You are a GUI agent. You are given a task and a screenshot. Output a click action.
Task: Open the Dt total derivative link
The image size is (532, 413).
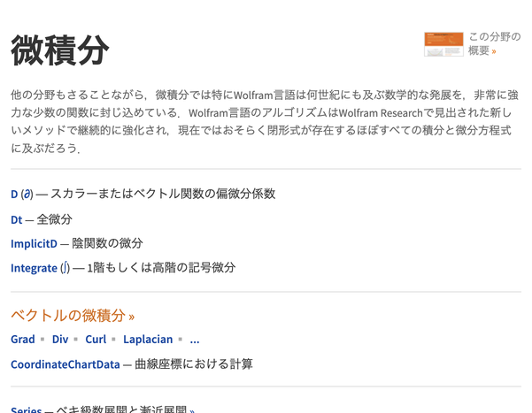pos(16,219)
